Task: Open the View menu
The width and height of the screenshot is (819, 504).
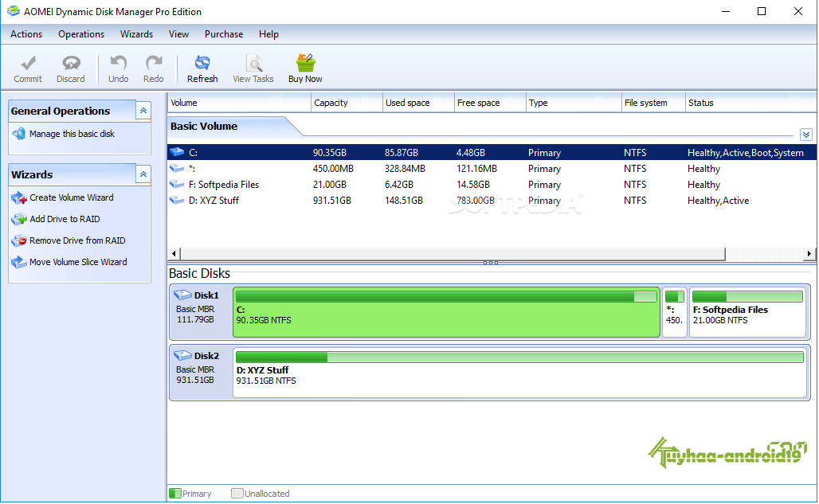Action: coord(178,34)
